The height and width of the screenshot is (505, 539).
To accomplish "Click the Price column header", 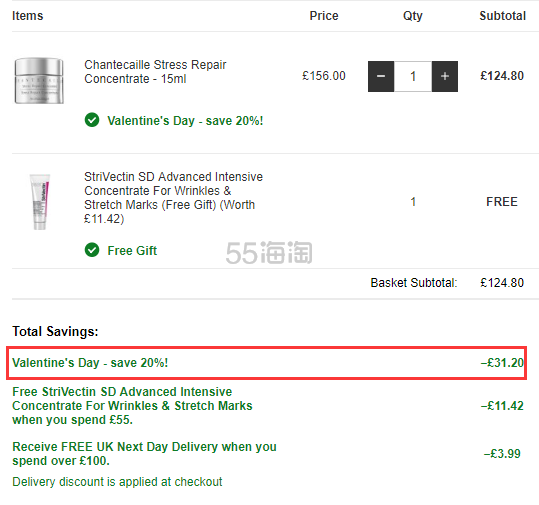I will (x=324, y=16).
